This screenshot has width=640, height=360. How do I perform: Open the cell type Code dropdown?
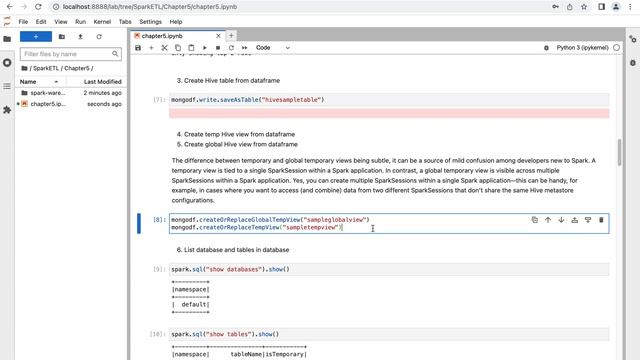point(273,48)
